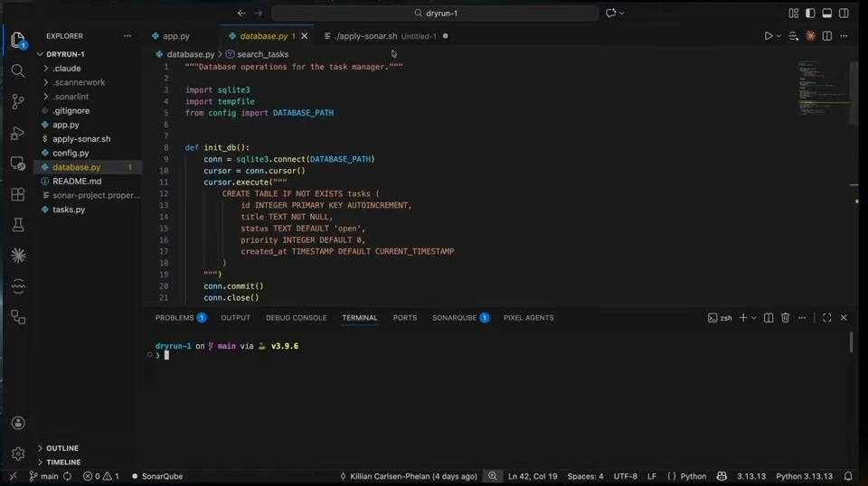868x486 pixels.
Task: Open the Accounts menu
Action: click(x=18, y=423)
